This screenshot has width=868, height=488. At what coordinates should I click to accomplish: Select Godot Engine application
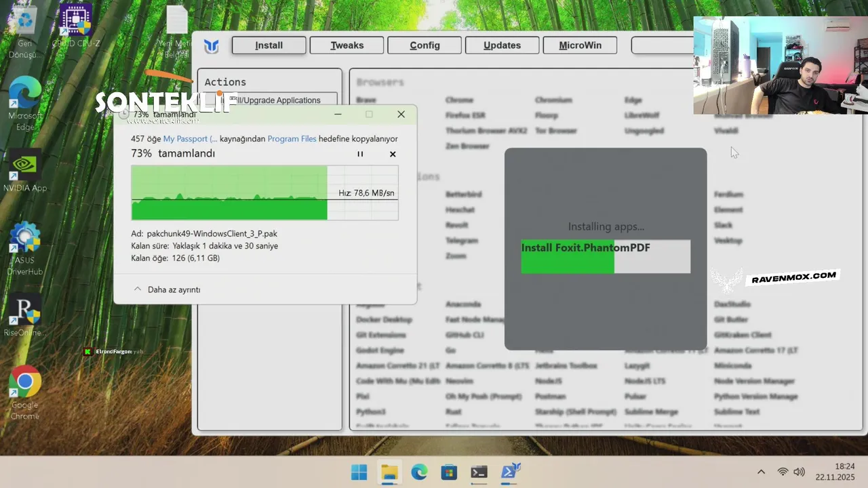380,350
